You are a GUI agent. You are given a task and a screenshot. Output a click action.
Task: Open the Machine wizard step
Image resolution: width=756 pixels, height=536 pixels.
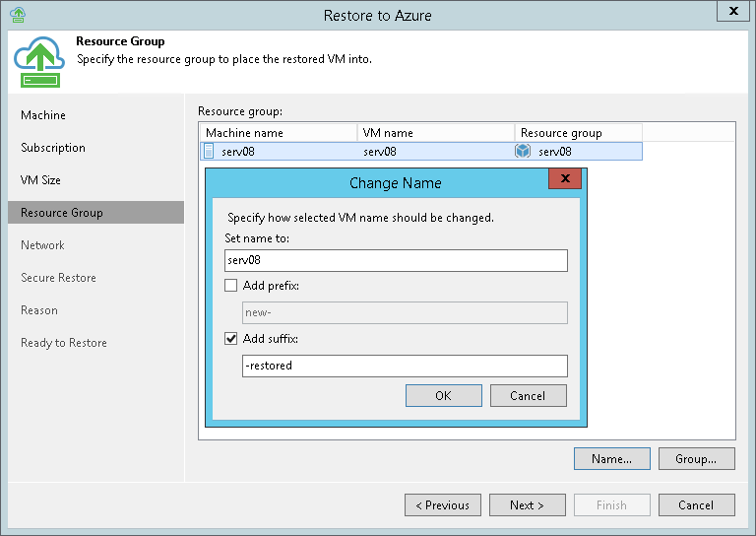tap(43, 115)
